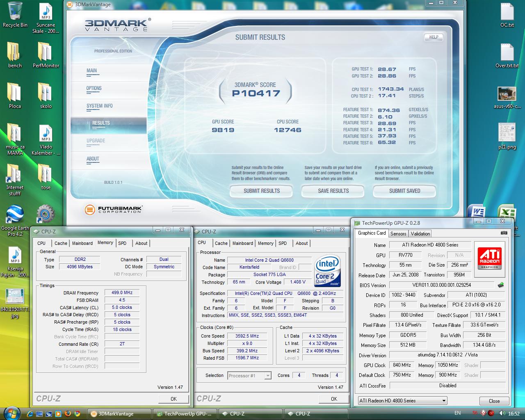The image size is (525, 420).
Task: Open asus-v60 image file icon
Action: [x=507, y=98]
